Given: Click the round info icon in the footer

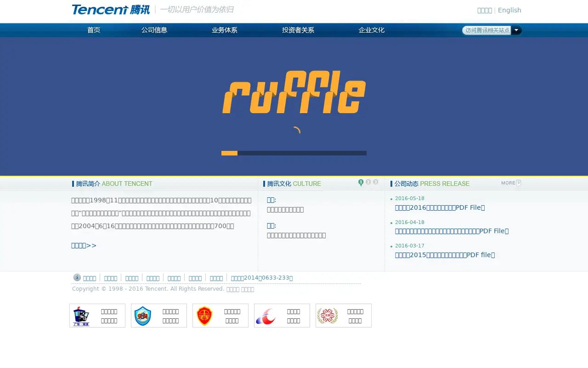Looking at the screenshot, I should 77,277.
